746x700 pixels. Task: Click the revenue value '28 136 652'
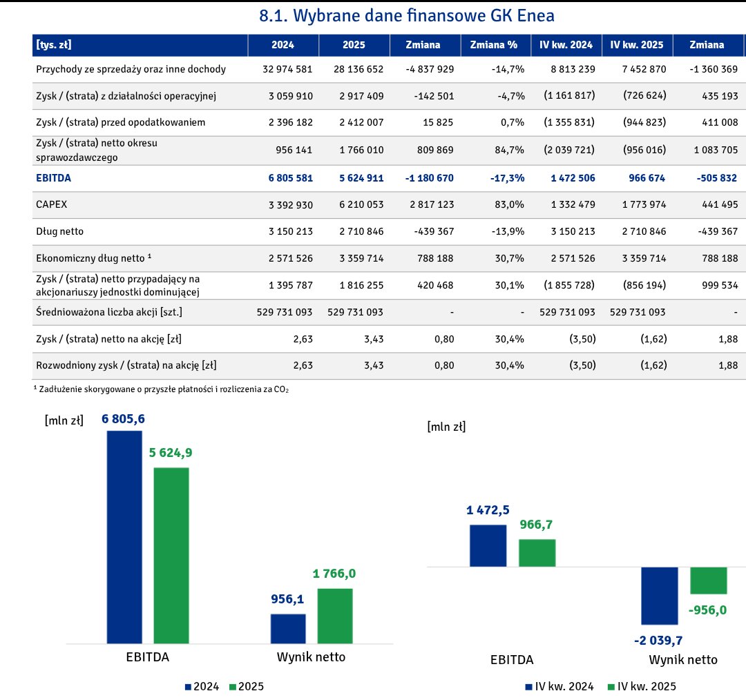tap(358, 70)
